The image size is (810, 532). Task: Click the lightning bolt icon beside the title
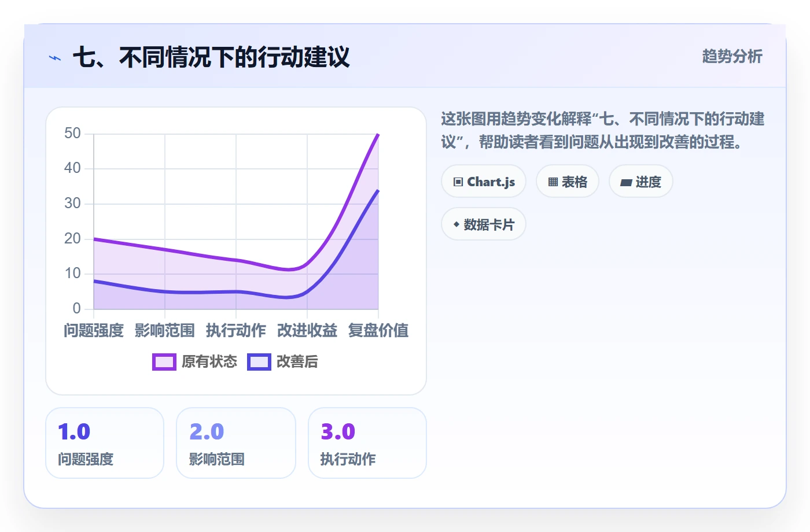point(55,58)
